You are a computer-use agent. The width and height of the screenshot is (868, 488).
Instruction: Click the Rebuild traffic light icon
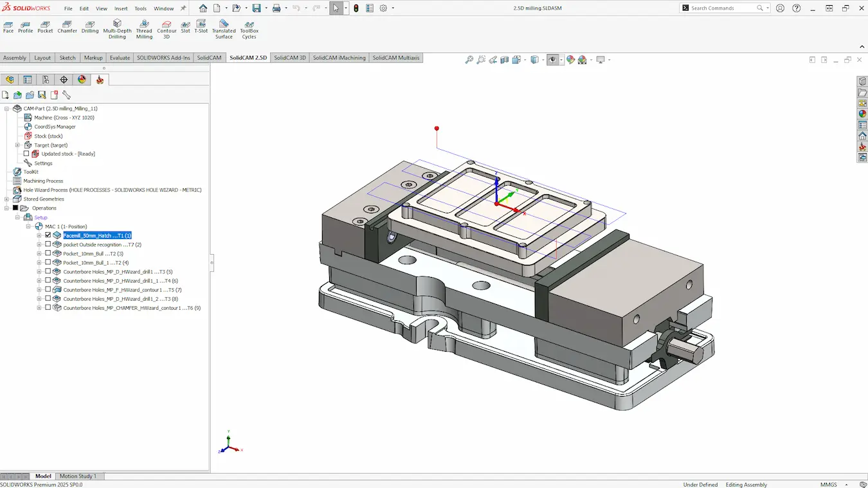357,8
